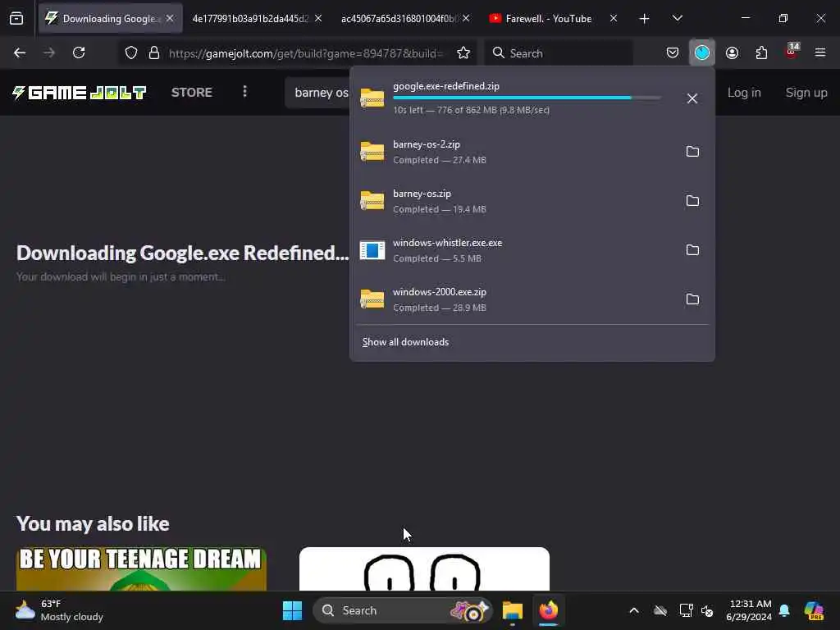840x630 pixels.
Task: Open the windows-whistler.exe.exe file icon
Action: 372,250
